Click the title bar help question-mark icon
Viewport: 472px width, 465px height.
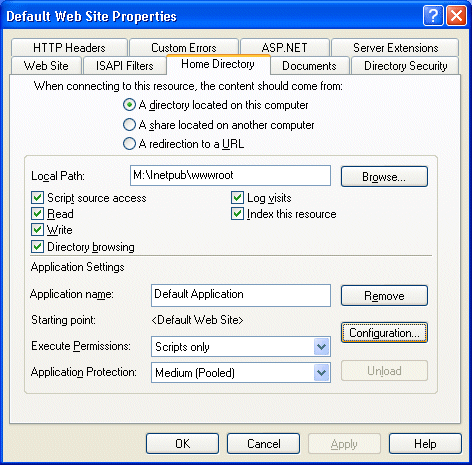pos(433,16)
